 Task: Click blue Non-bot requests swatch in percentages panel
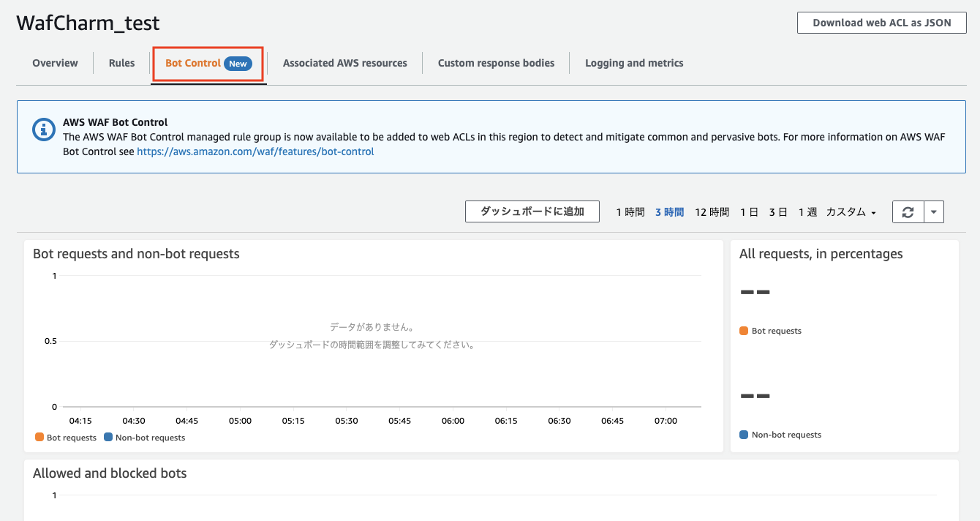coord(744,435)
